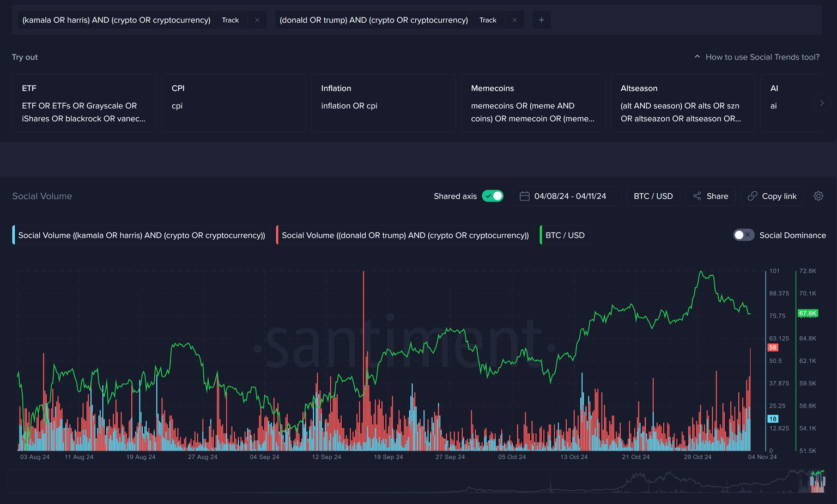Toggle the donald OR trump Social Volume legend
Viewport: 837px width, 504px height.
pos(405,235)
